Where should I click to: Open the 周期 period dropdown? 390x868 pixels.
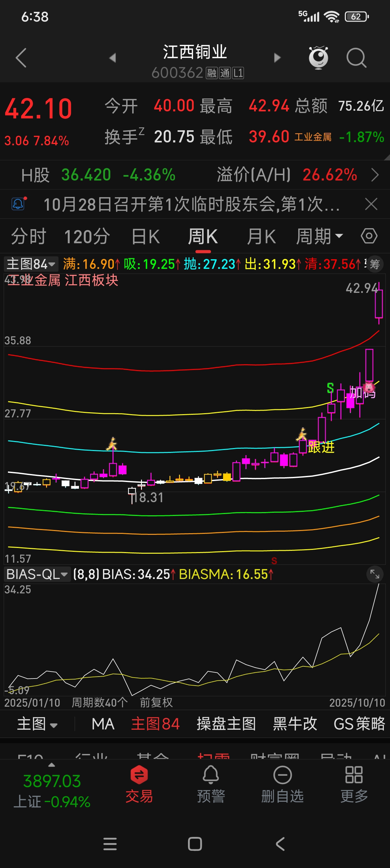(x=319, y=236)
